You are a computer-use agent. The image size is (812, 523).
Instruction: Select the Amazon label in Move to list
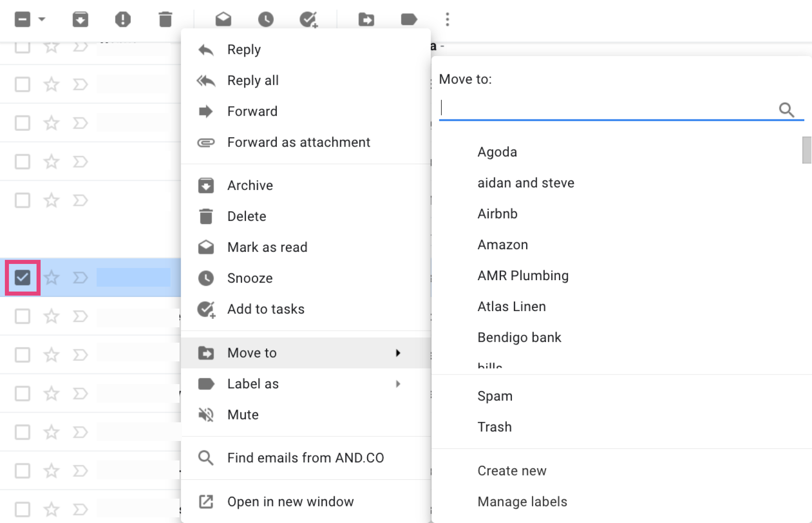click(503, 244)
